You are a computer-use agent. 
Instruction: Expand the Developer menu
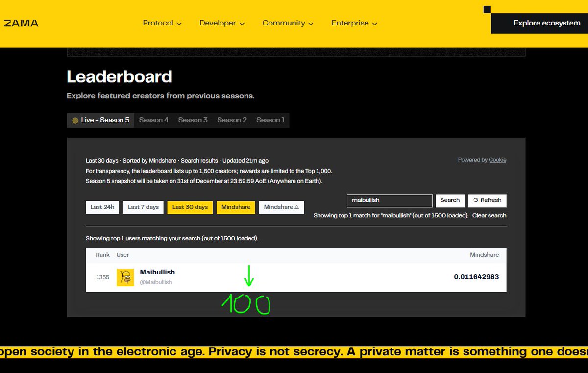point(222,23)
